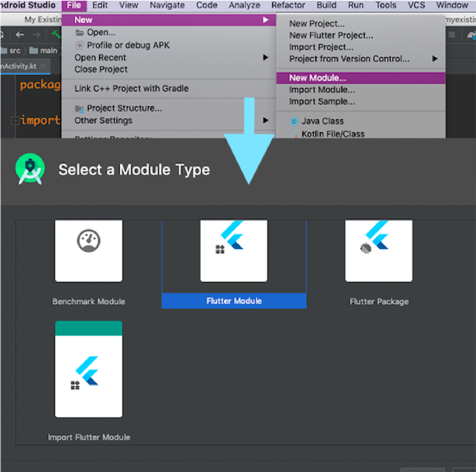Expand the Open Recent submenu
This screenshot has height=472, width=476.
265,58
